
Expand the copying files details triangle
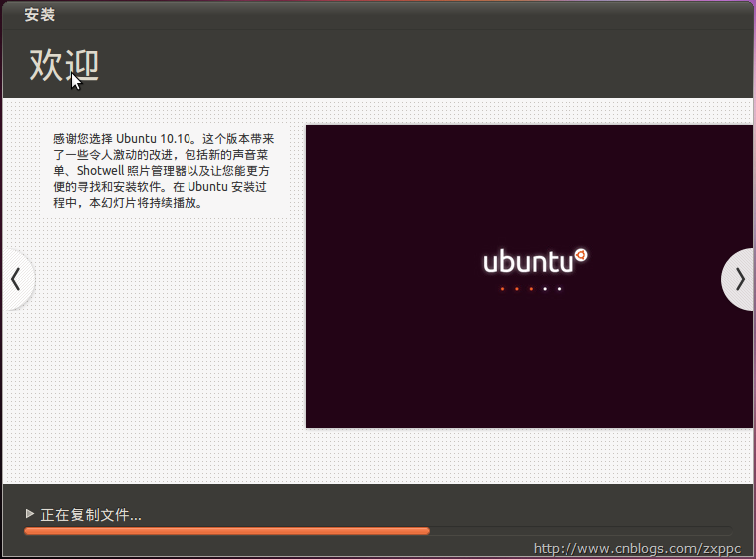pos(29,514)
